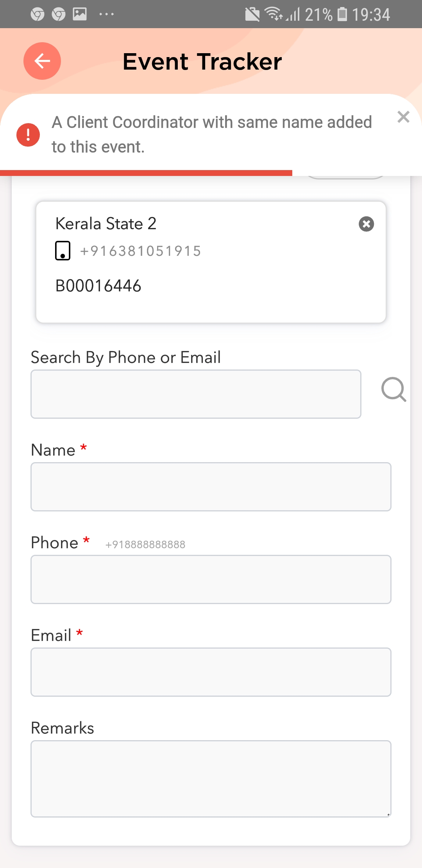
Task: Click the search magnifier icon
Action: (393, 389)
